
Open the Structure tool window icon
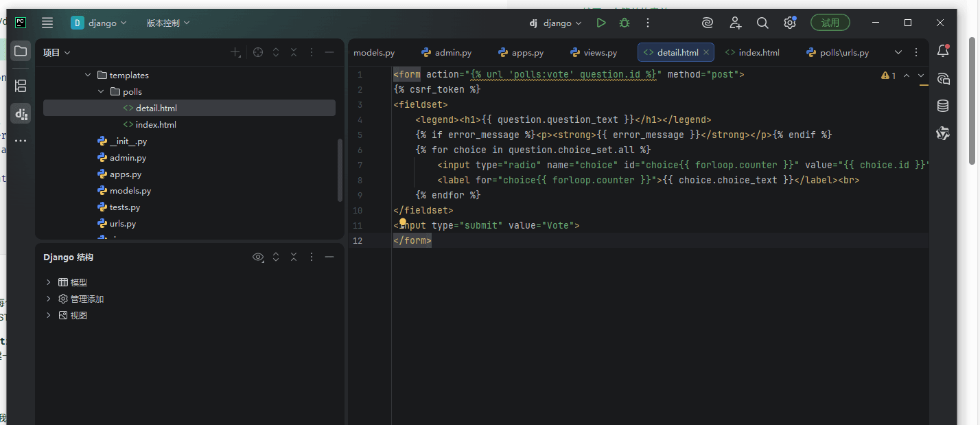[21, 86]
